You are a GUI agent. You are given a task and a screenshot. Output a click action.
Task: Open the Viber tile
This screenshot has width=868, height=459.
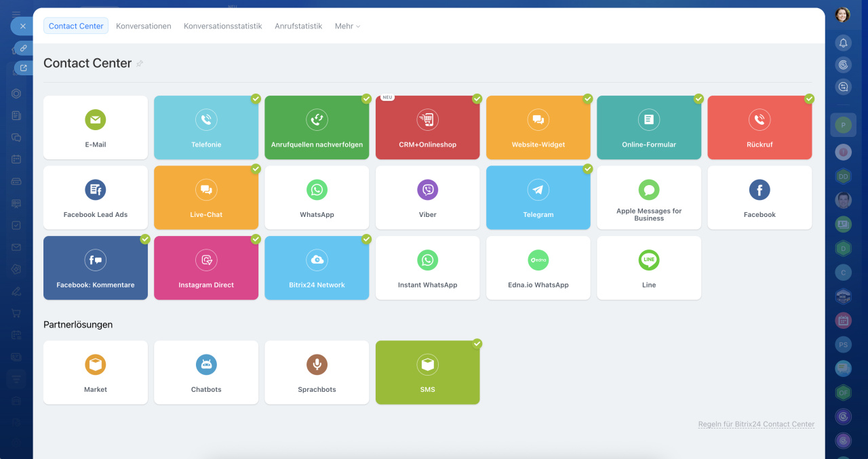point(427,197)
